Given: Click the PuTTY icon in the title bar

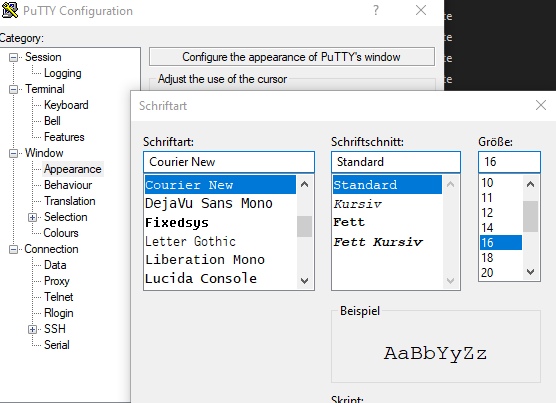Looking at the screenshot, I should click(10, 10).
